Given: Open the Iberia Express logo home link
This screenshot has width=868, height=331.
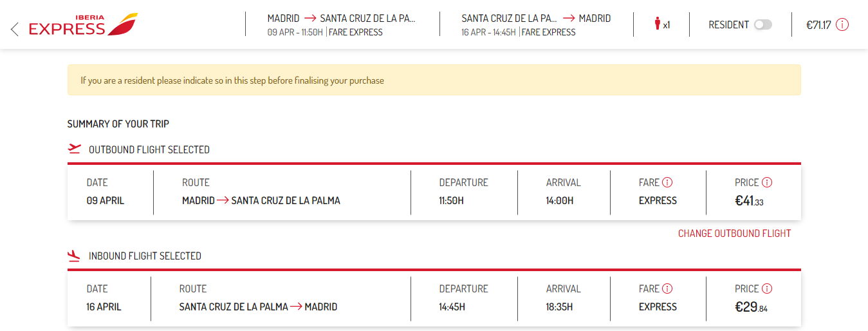Looking at the screenshot, I should coord(83,24).
